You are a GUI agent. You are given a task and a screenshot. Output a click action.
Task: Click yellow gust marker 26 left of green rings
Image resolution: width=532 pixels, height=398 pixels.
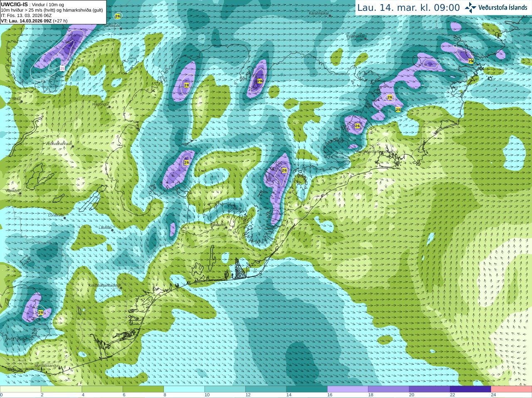(187, 162)
